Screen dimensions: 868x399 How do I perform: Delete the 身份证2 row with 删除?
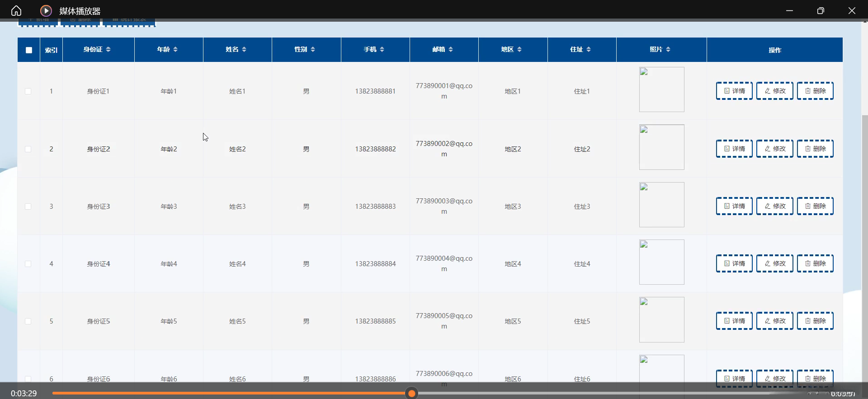point(815,149)
